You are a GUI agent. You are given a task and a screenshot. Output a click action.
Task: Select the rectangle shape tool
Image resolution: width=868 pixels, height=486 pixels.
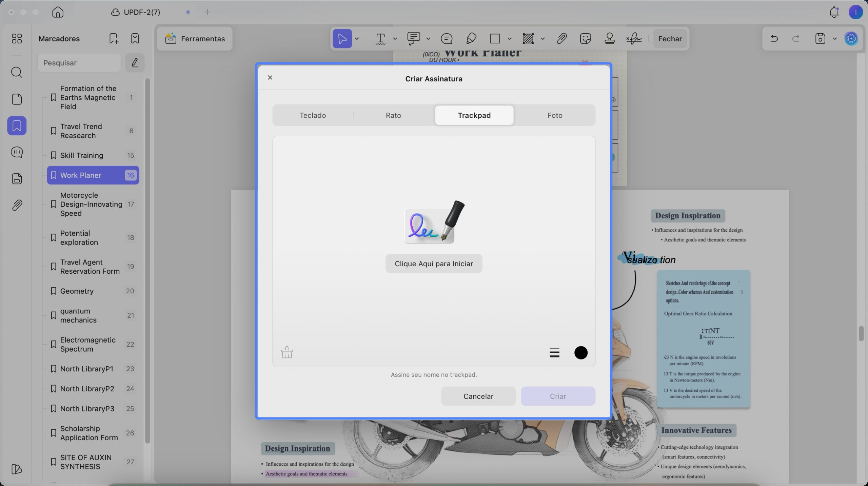pos(495,39)
